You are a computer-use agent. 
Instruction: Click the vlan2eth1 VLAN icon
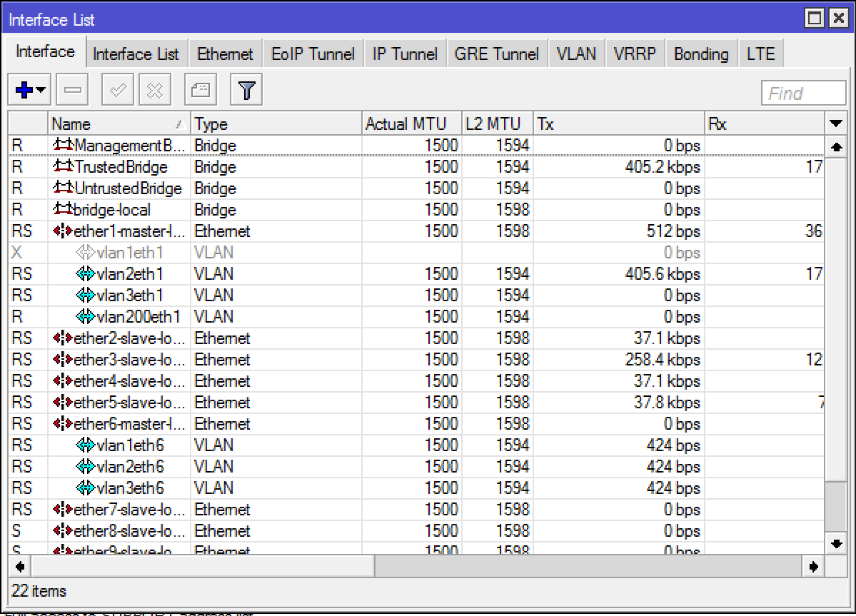(84, 273)
